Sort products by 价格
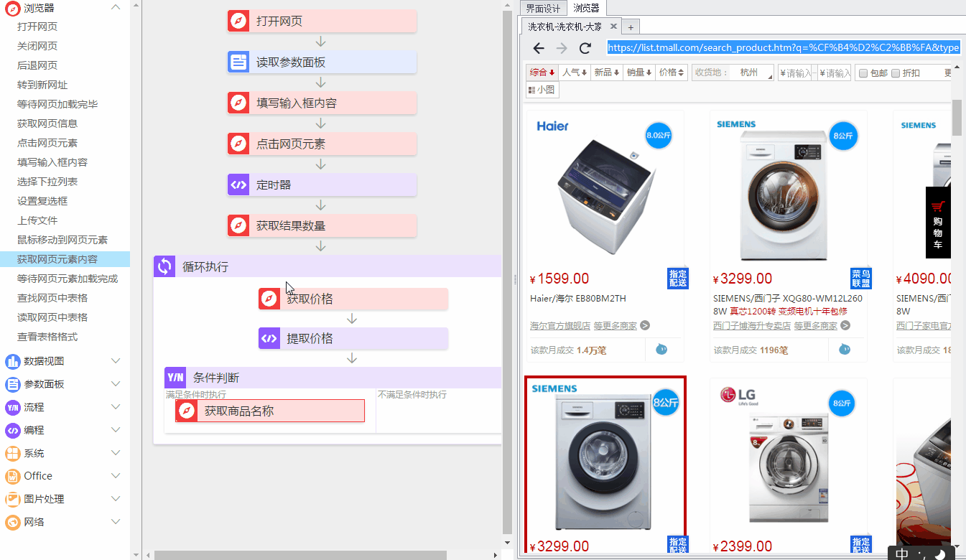This screenshot has height=560, width=966. (x=672, y=73)
